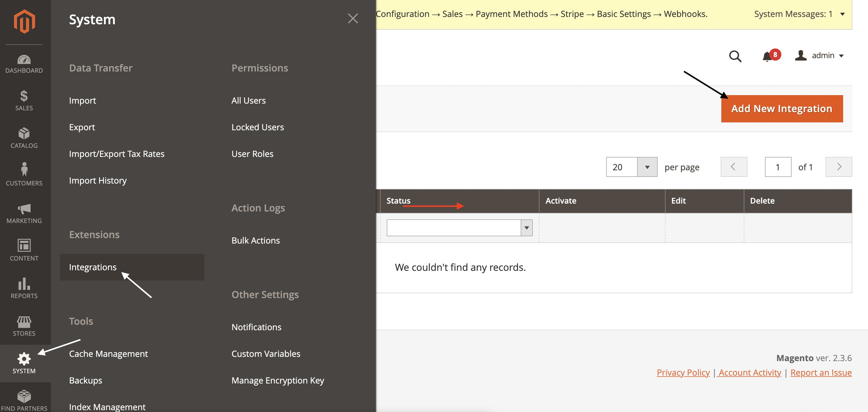Image resolution: width=868 pixels, height=412 pixels.
Task: Click "We couldn't find any records." text
Action: 460,267
